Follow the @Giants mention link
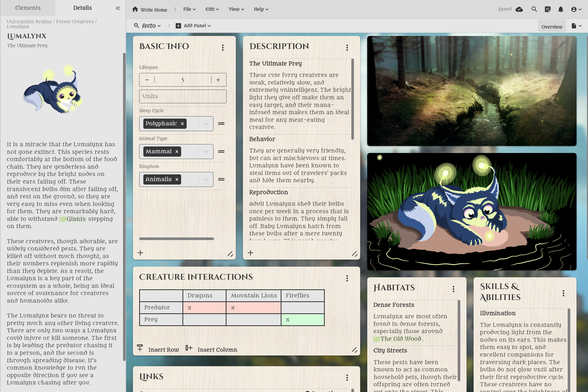This screenshot has width=588, height=392. pos(73,219)
